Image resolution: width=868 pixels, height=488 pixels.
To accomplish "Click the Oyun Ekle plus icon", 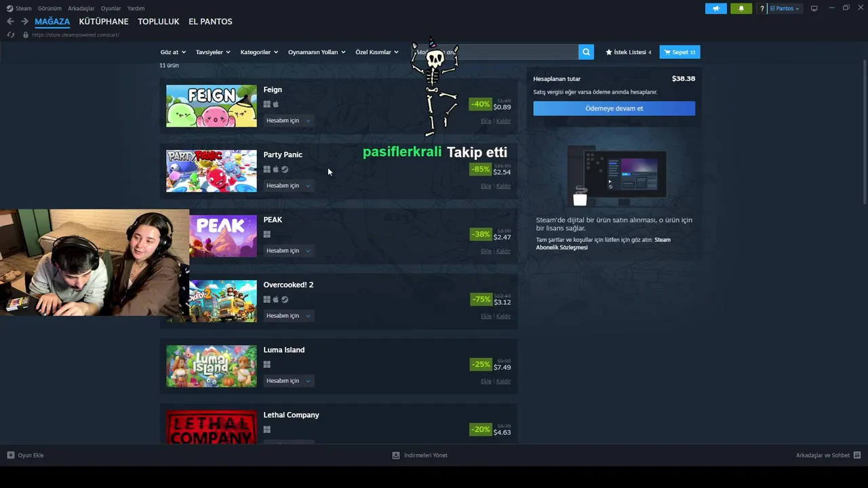I will (x=10, y=455).
